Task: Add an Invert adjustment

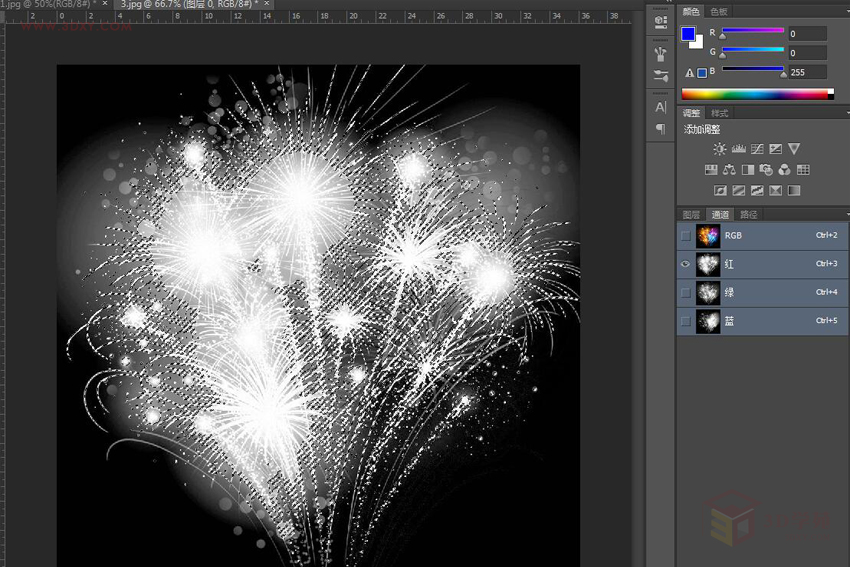Action: [x=720, y=190]
